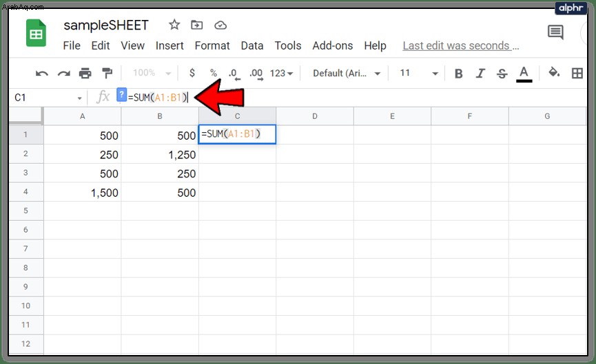596x364 pixels.
Task: Click the formula help question mark
Action: tap(122, 94)
